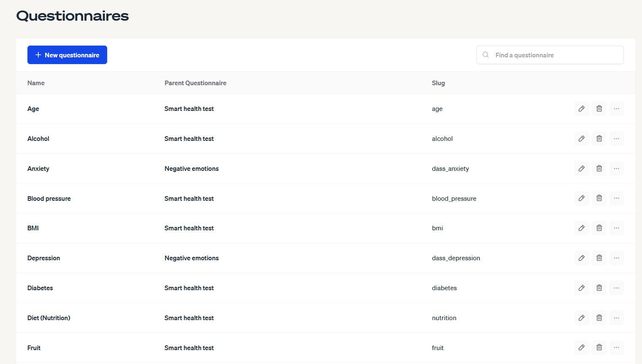The image size is (642, 364).
Task: Open more options for the BMI row
Action: pos(616,228)
